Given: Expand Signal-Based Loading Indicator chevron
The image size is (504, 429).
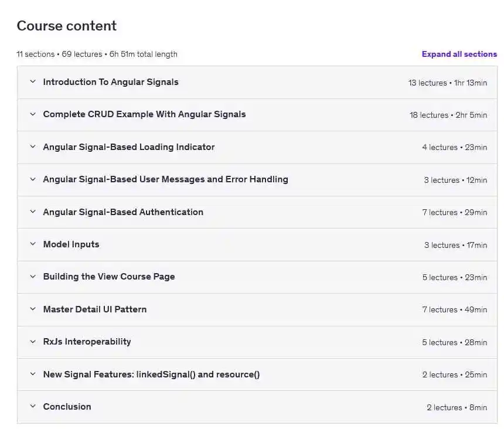Looking at the screenshot, I should (33, 147).
